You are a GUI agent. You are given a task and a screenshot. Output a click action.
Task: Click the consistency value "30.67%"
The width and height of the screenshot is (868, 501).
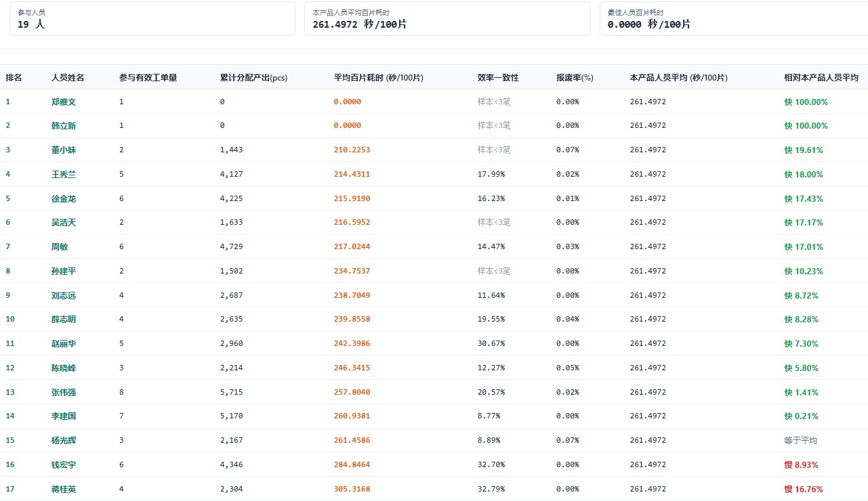coord(491,344)
